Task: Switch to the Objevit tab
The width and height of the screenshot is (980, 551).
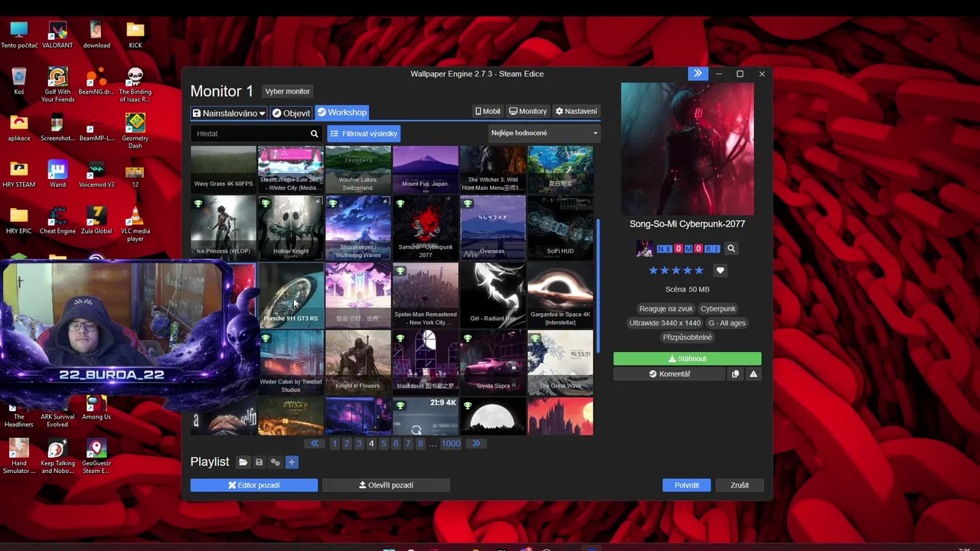Action: pyautogui.click(x=291, y=112)
